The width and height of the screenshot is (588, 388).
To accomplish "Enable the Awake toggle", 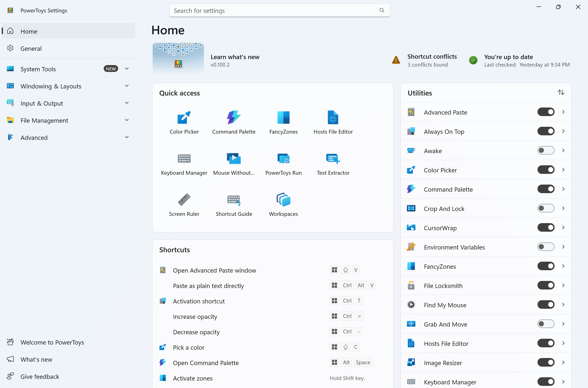I will pyautogui.click(x=546, y=151).
